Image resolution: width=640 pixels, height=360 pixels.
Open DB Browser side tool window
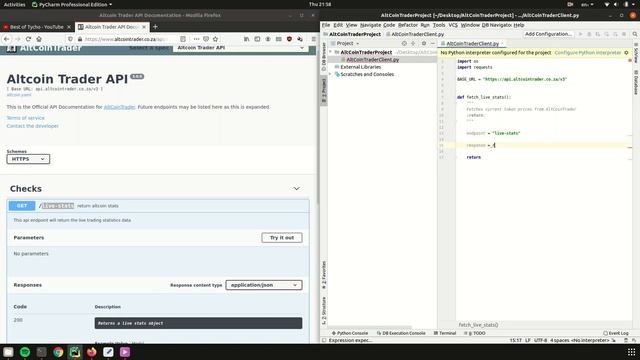tap(324, 58)
